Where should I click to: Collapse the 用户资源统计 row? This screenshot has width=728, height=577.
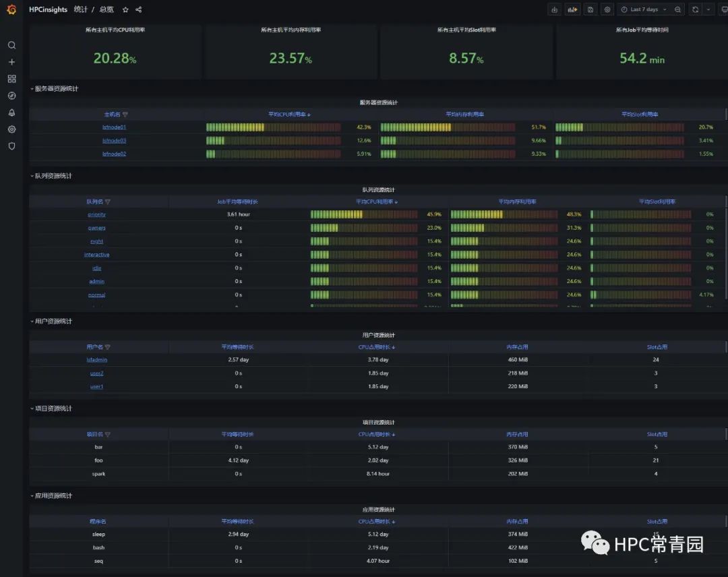click(x=51, y=322)
